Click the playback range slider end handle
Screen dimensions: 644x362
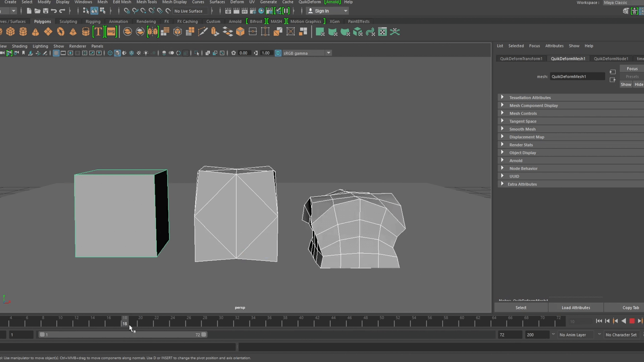click(x=204, y=335)
